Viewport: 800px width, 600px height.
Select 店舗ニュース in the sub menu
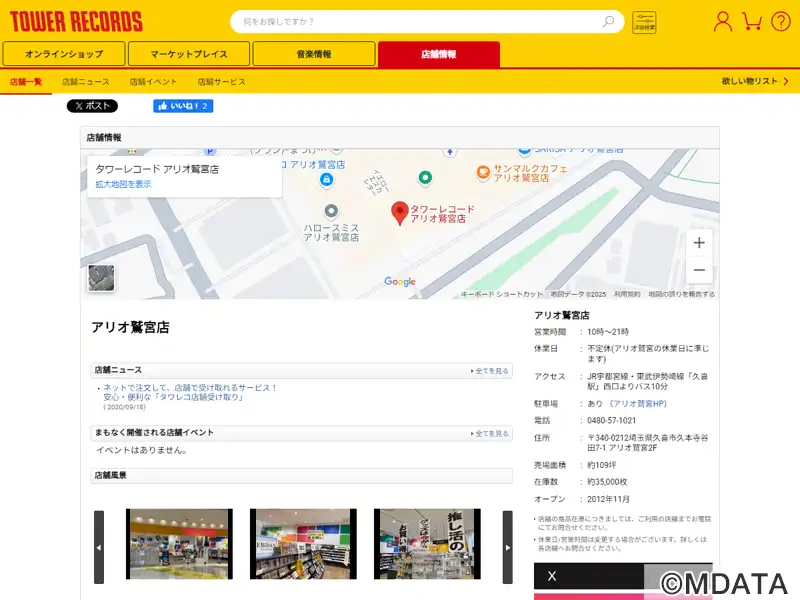click(86, 82)
